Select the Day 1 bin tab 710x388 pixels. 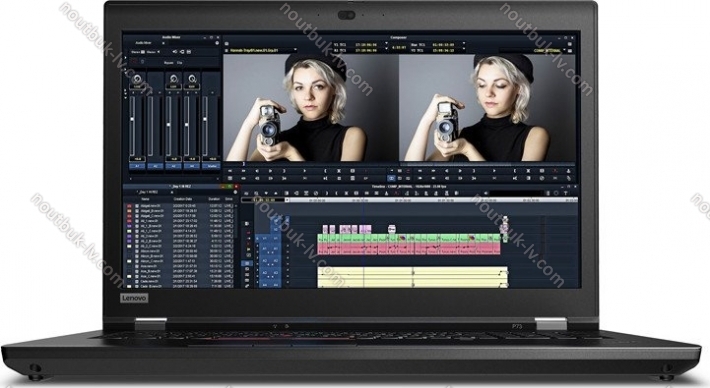pyautogui.click(x=148, y=192)
